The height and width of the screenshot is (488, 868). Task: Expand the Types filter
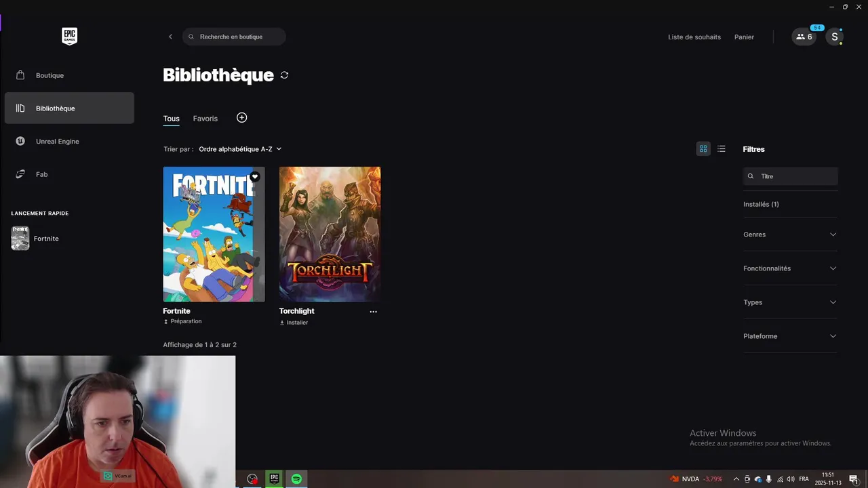(x=790, y=302)
